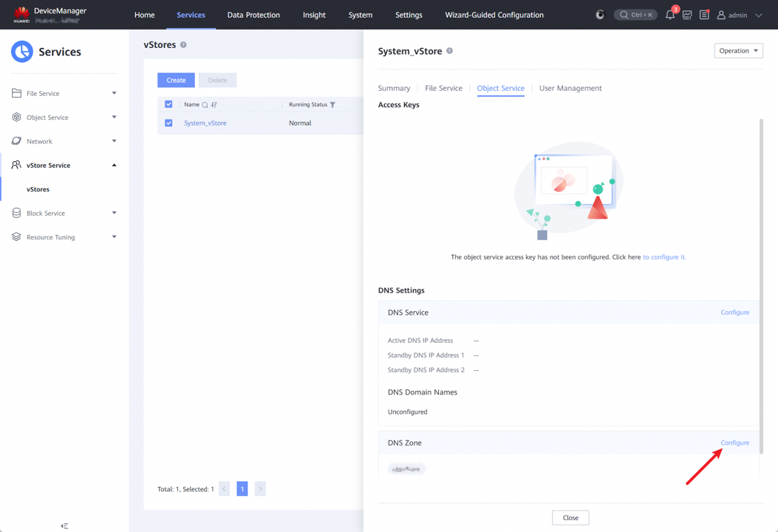Click the Ctrl + K search box
Screen dimensions: 778x532
(x=635, y=15)
